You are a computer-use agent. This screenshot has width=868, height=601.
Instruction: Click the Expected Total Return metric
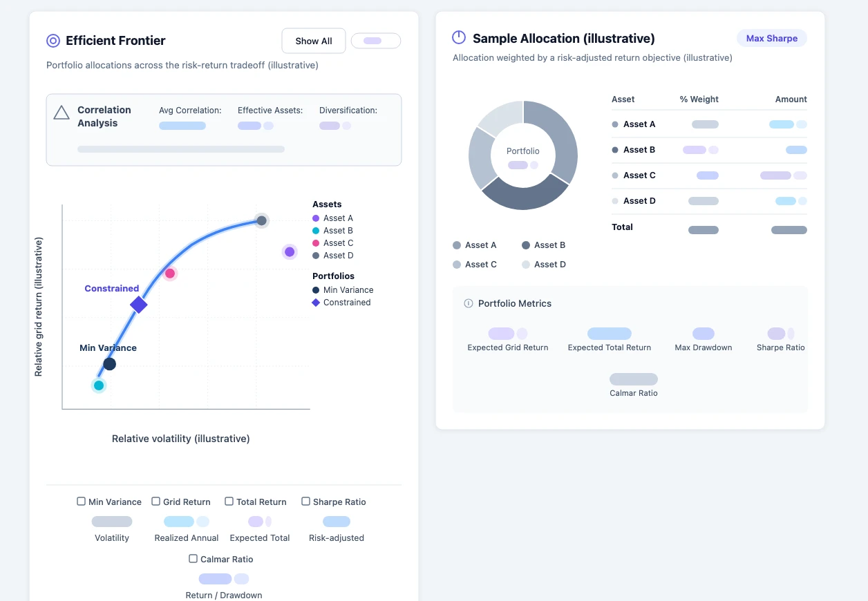610,341
